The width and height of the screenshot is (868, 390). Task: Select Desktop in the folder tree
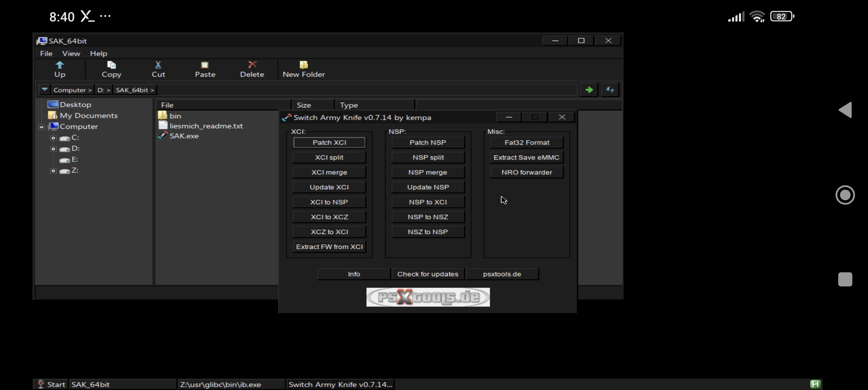pyautogui.click(x=76, y=105)
